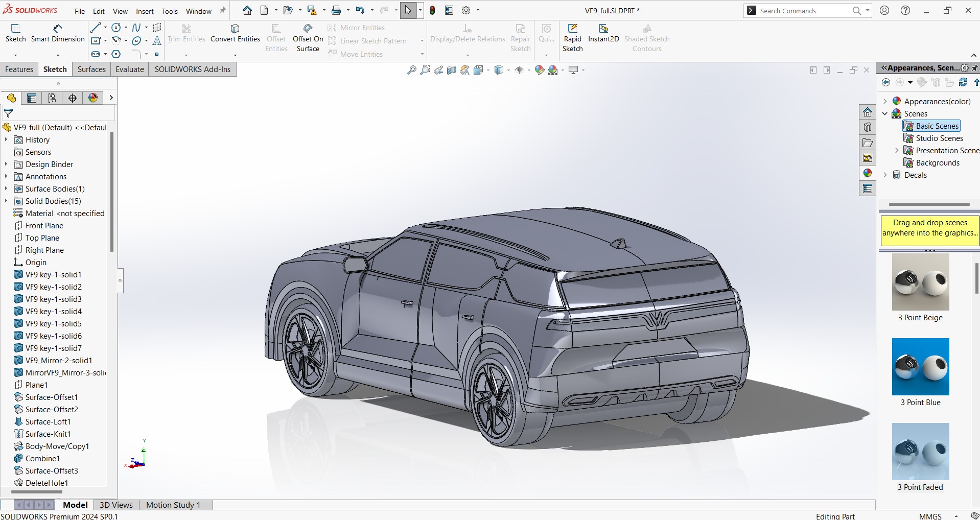Viewport: 980px width, 520px height.
Task: Click the Save document icon
Action: coord(312,10)
